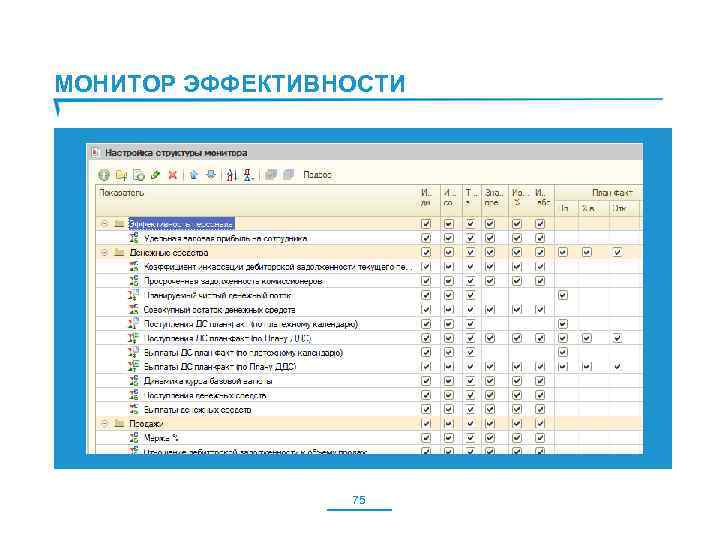720x540 pixels.
Task: Click the Подбор toolbar button
Action: [x=317, y=175]
